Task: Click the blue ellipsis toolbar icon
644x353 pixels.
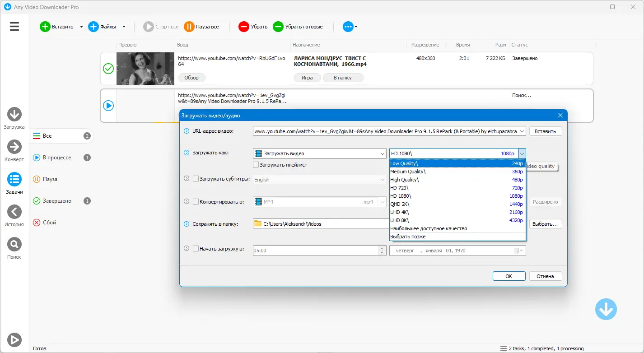Action: [x=348, y=27]
